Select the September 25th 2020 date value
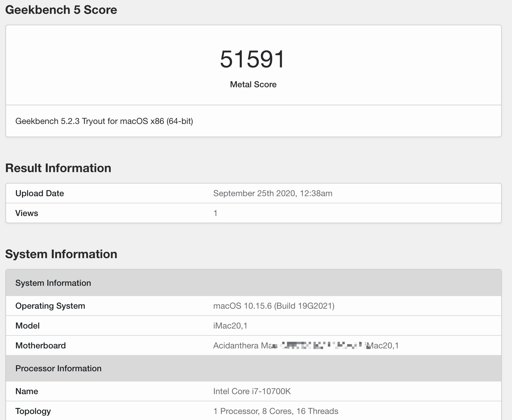512x420 pixels. (x=273, y=193)
